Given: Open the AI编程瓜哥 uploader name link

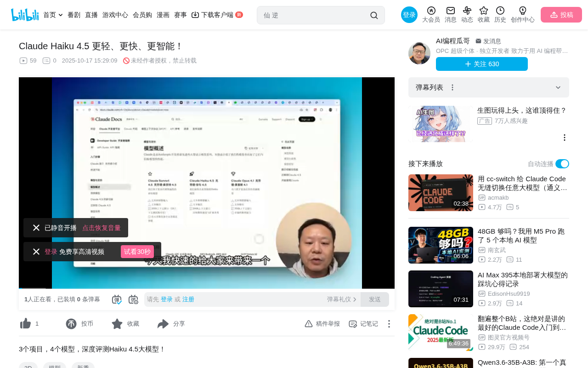Looking at the screenshot, I should [453, 41].
